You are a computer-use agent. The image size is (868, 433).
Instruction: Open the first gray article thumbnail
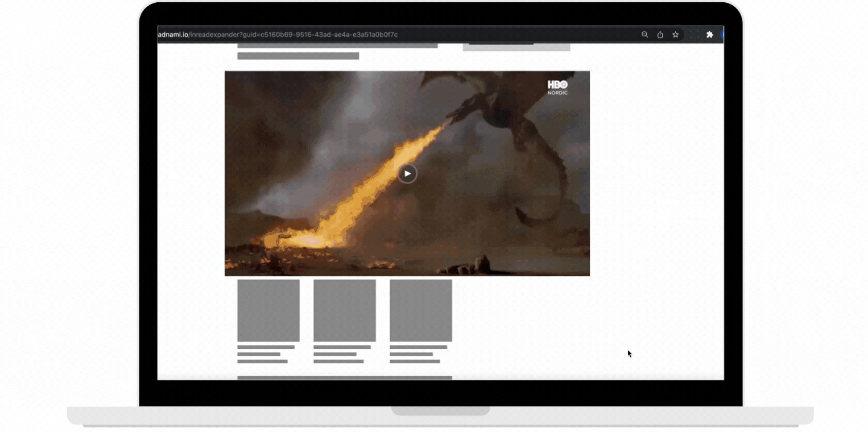[268, 310]
